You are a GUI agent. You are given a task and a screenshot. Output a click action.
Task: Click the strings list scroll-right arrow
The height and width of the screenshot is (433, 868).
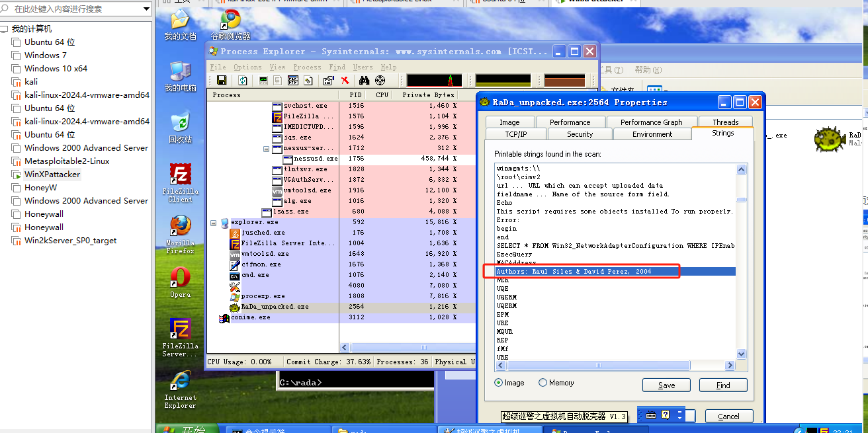point(730,366)
